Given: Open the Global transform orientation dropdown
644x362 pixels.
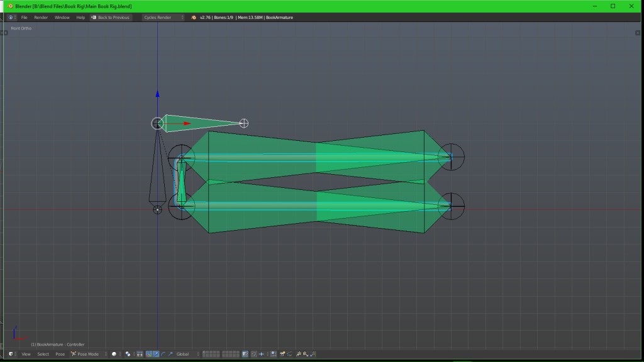Looking at the screenshot, I should (x=182, y=354).
